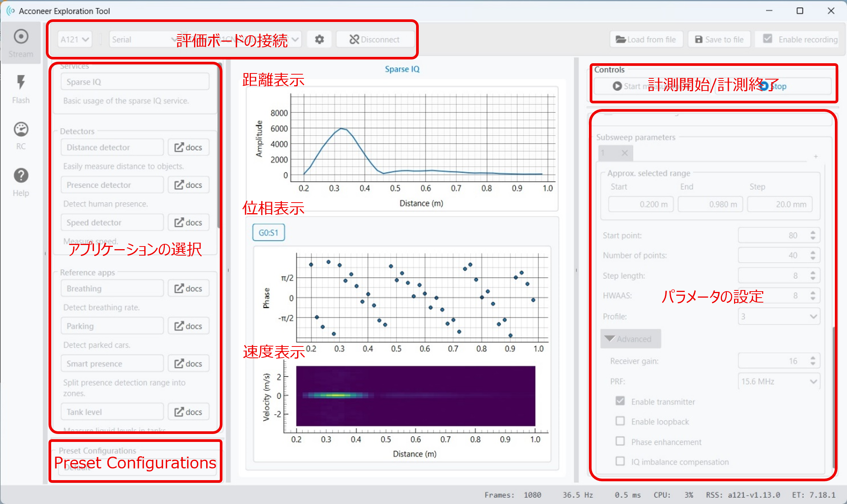Open the PRF 15.6 MHz dropdown
This screenshot has width=847, height=504.
click(x=779, y=381)
